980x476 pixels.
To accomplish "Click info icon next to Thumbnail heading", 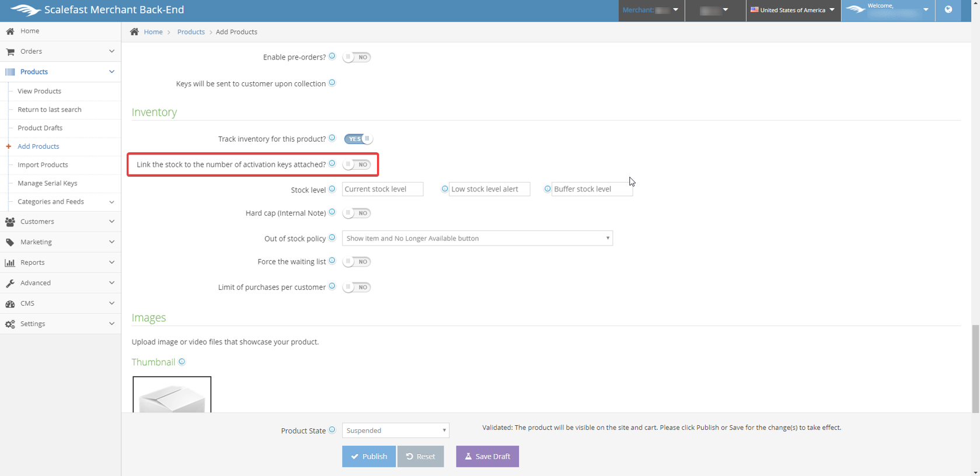I will (x=182, y=362).
